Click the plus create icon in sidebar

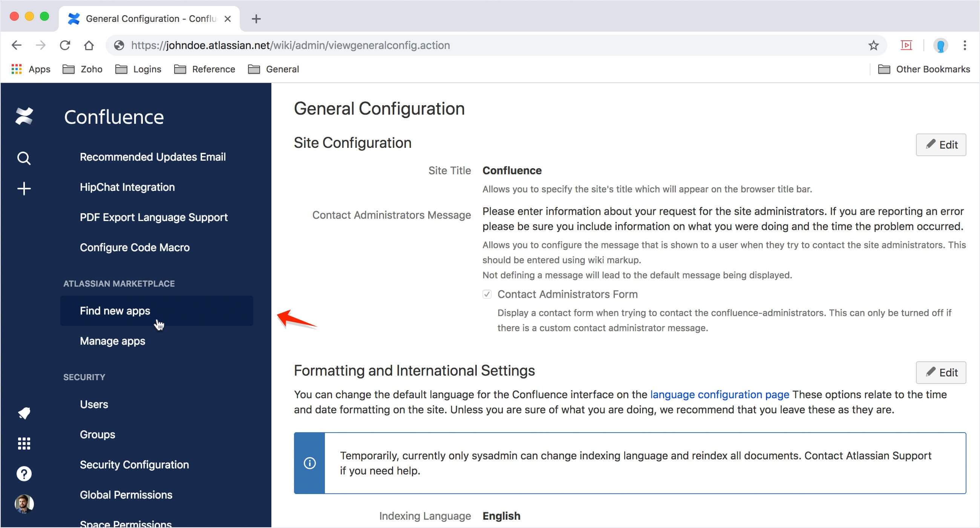tap(24, 189)
